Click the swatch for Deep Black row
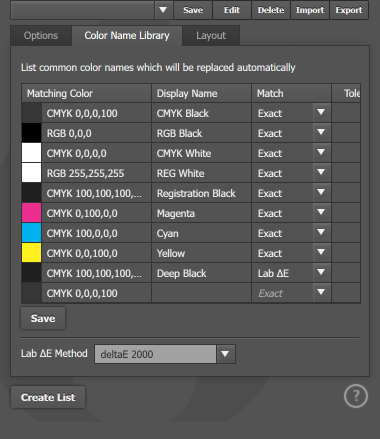The image size is (380, 439). pos(31,273)
